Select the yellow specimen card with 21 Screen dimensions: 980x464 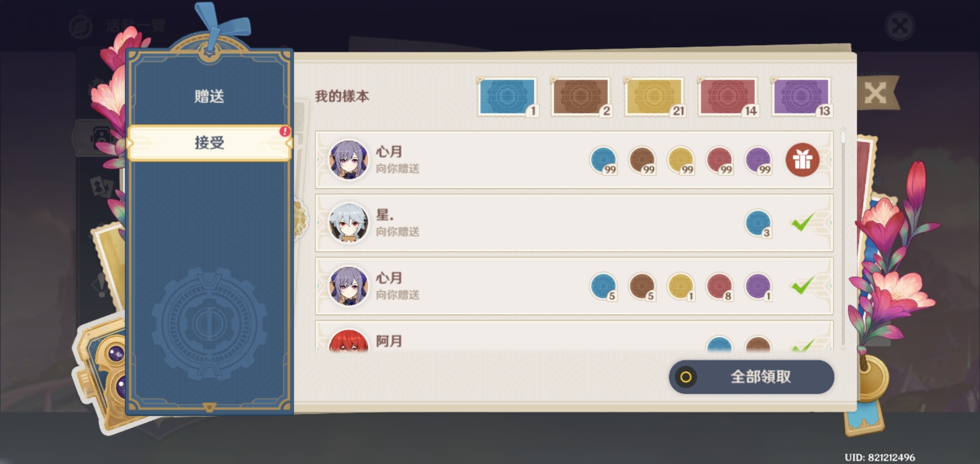pyautogui.click(x=654, y=97)
